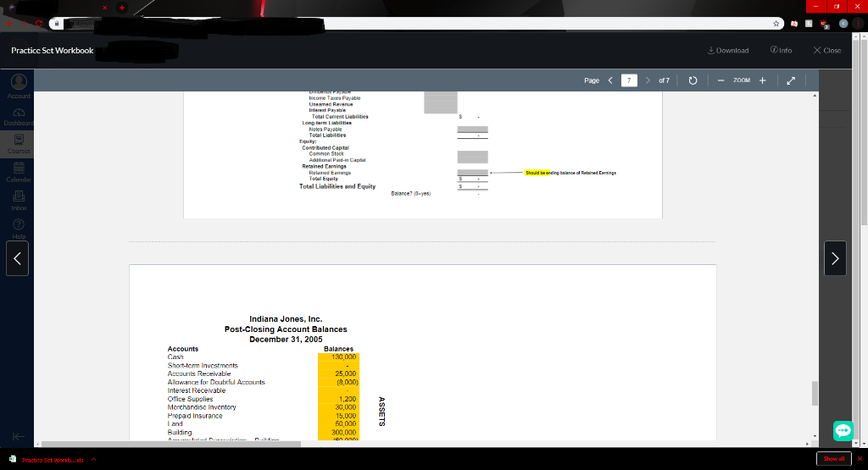Screen dimensions: 868x470
Task: Open Courses in the sidebar
Action: tap(19, 144)
